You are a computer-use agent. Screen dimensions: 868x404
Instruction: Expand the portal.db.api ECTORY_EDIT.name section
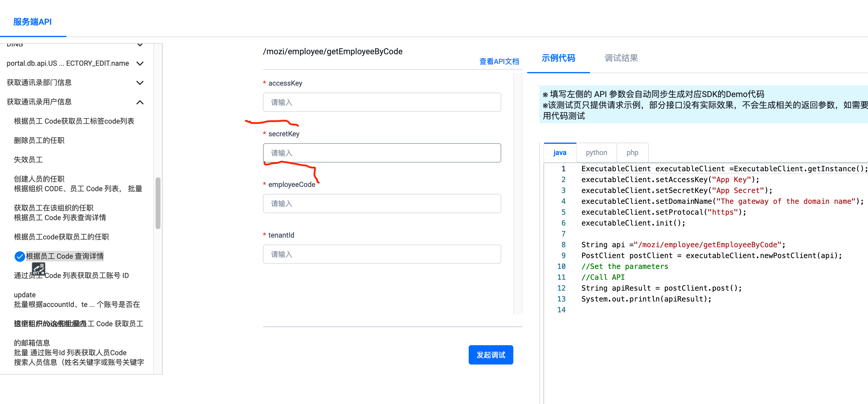(x=140, y=63)
